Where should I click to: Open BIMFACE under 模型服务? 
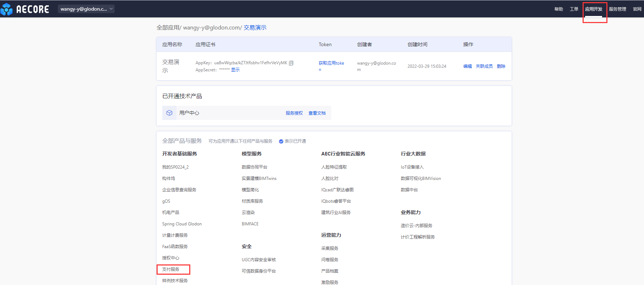tap(250, 224)
